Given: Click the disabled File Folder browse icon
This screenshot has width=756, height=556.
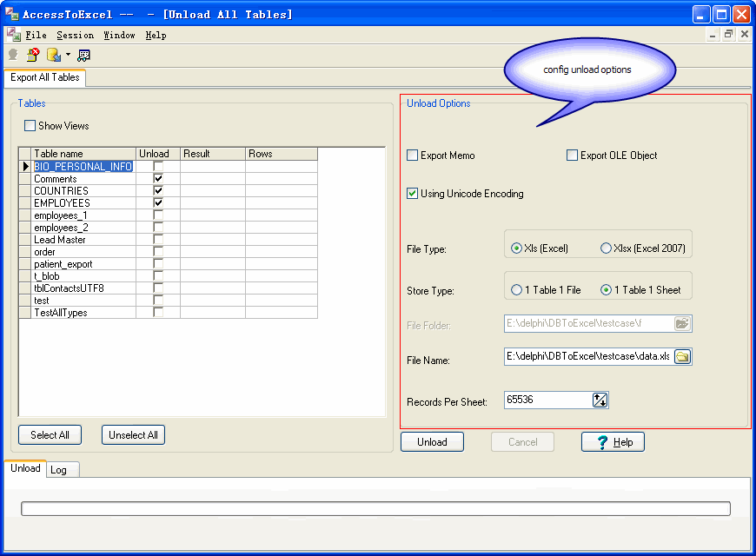Looking at the screenshot, I should click(x=683, y=323).
